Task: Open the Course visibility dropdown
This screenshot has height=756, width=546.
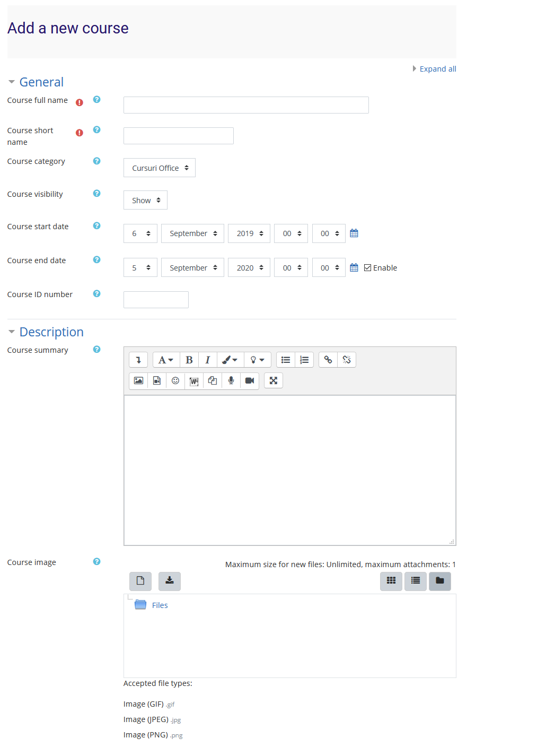Action: click(145, 200)
